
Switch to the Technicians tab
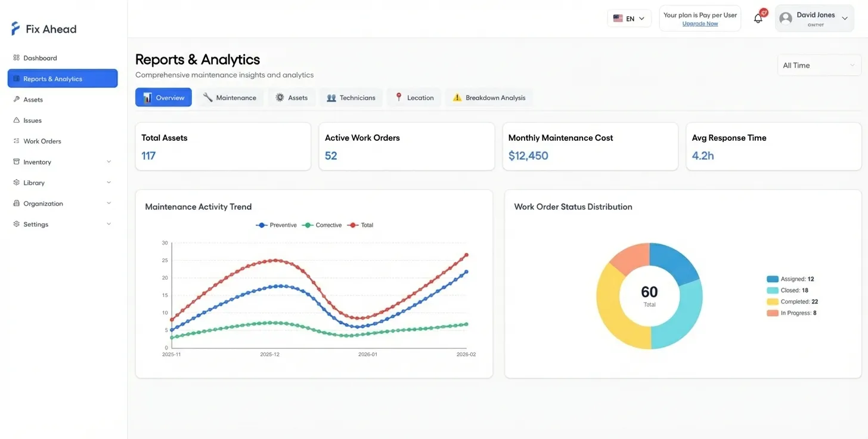point(351,97)
